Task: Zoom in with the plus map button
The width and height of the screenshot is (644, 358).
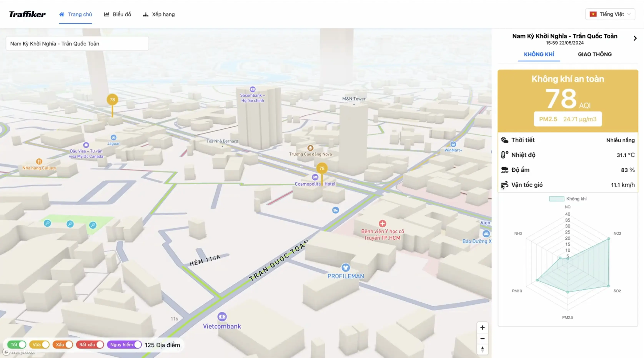Action: 482,327
